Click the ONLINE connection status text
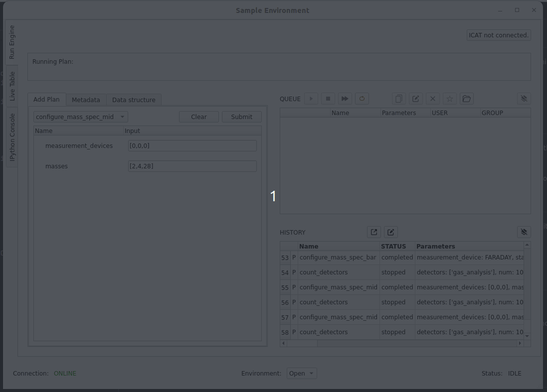Screen dimensions: 547x392 tap(65, 373)
